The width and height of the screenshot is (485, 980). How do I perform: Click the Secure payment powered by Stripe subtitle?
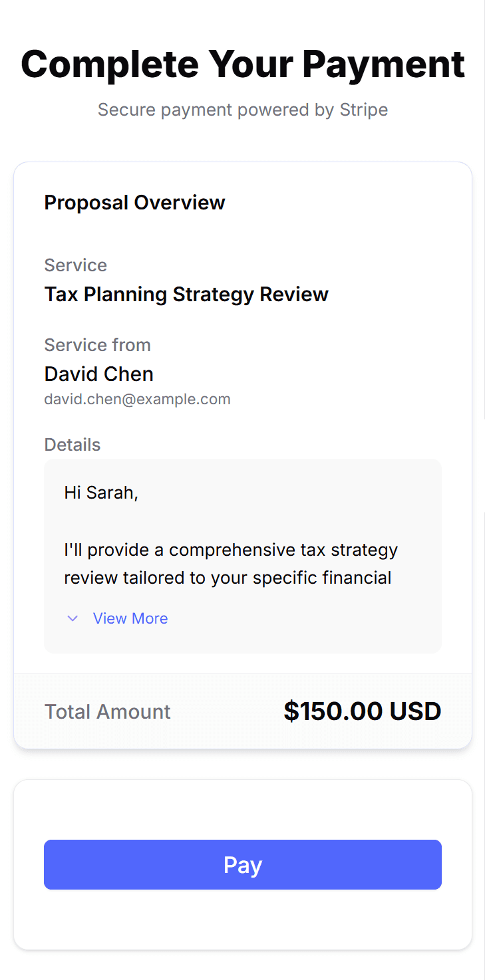tap(242, 110)
